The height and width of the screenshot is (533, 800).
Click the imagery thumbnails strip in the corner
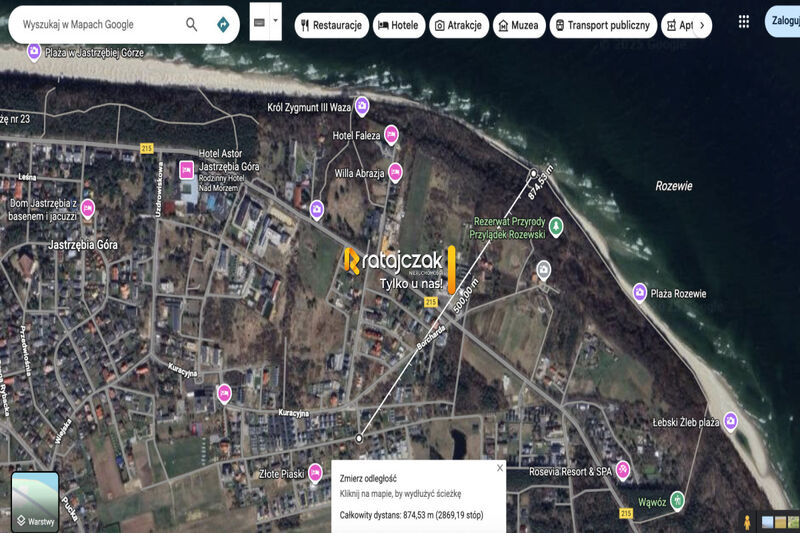click(781, 522)
